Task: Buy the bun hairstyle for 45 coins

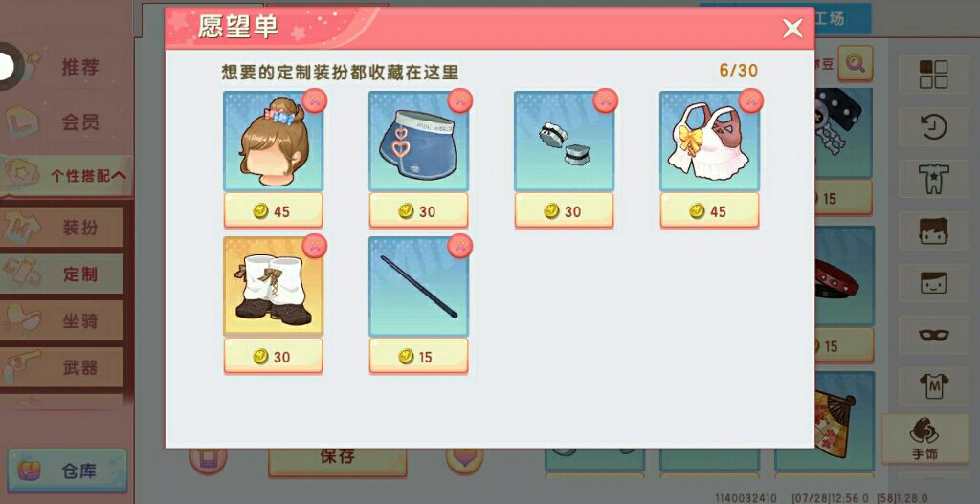Action: click(273, 211)
